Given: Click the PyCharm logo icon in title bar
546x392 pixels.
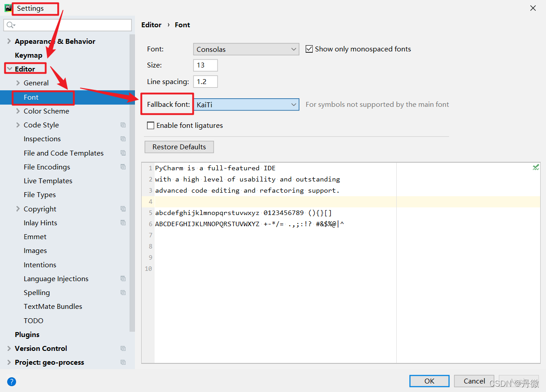Looking at the screenshot, I should (8, 8).
